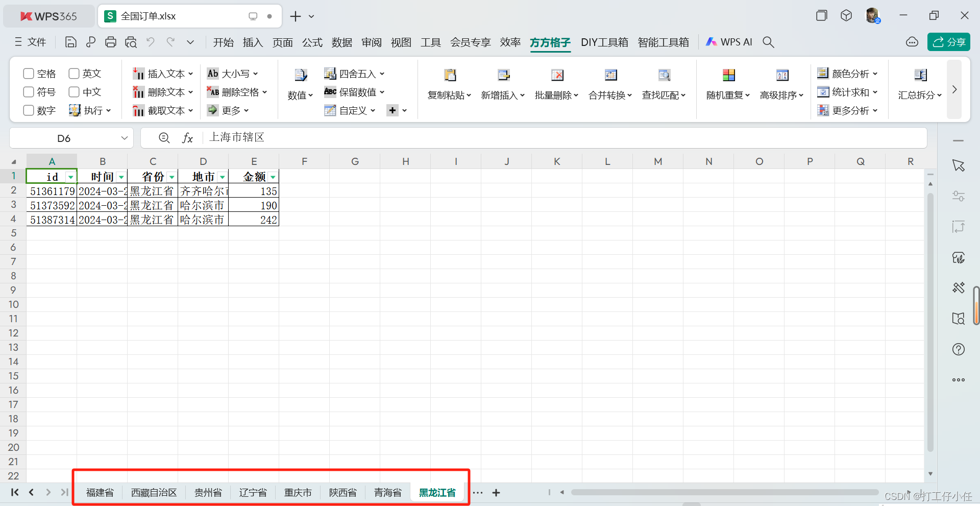The image size is (980, 506).
Task: Click the 执行 execute button
Action: [x=90, y=110]
